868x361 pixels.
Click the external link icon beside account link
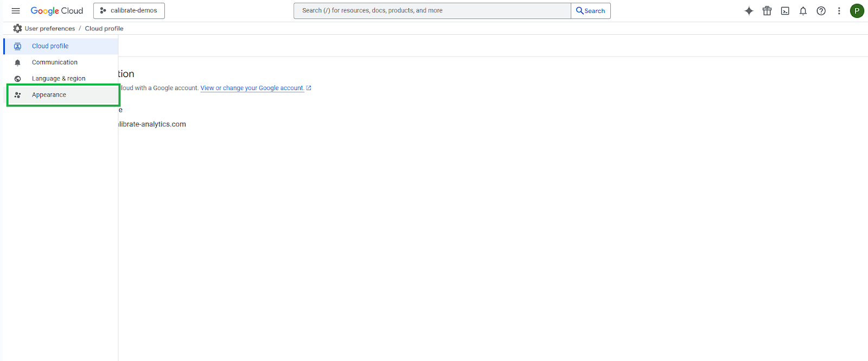coord(309,88)
